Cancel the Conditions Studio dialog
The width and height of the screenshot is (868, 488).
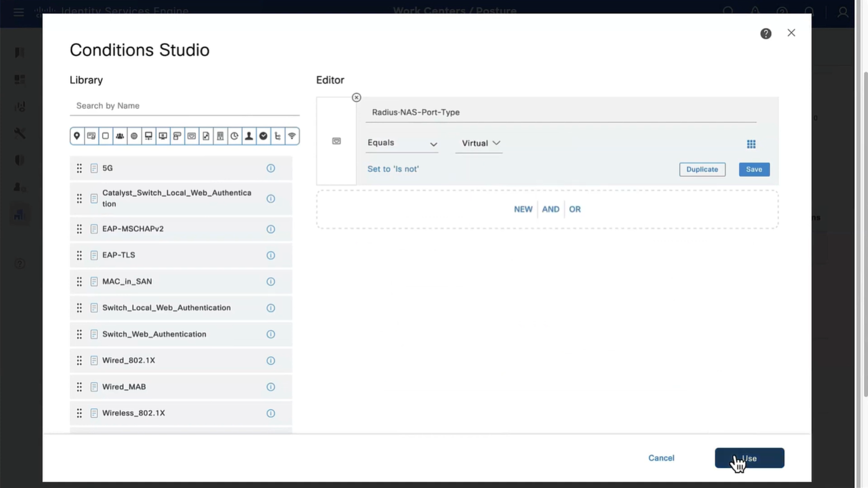pyautogui.click(x=661, y=458)
